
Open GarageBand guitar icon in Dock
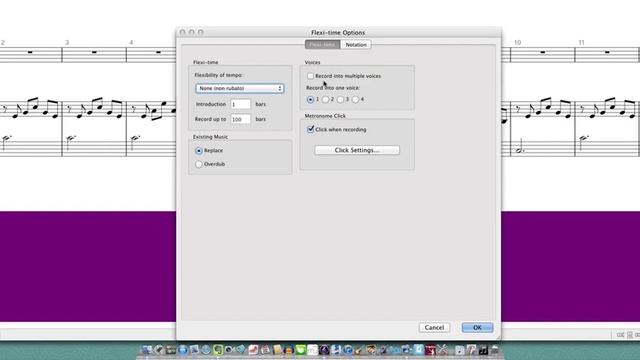click(x=359, y=350)
